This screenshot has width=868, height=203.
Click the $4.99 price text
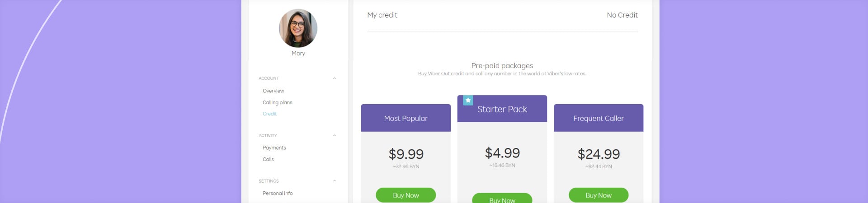click(x=502, y=153)
